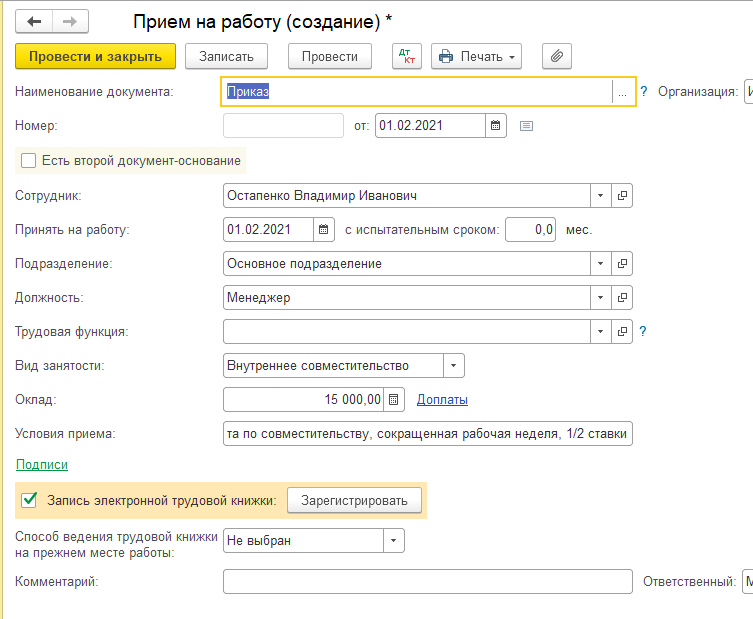Click into the Комментарий text field
753x619 pixels.
[427, 582]
